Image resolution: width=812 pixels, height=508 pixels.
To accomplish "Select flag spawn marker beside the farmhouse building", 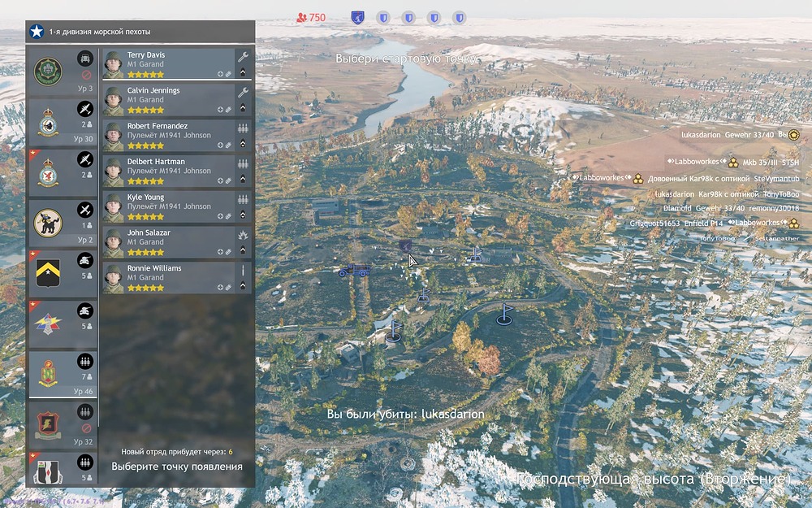I will 475,254.
